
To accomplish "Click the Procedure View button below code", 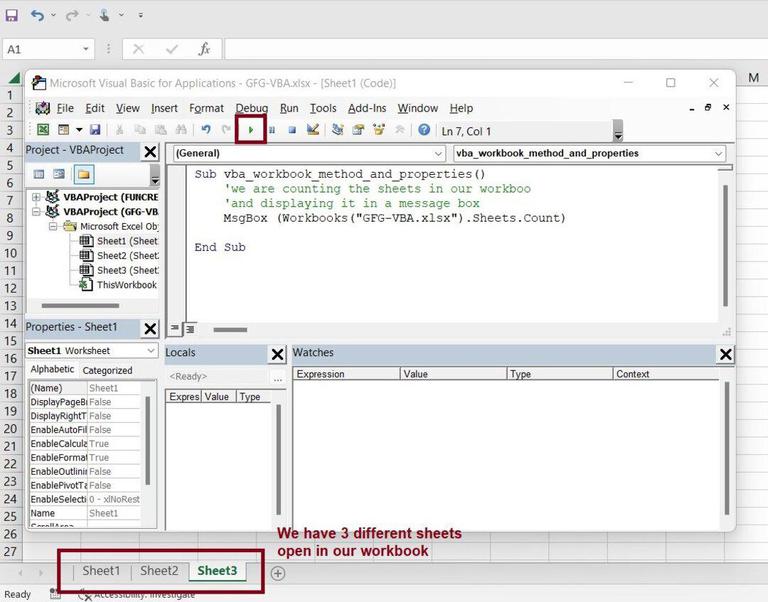I will [x=174, y=329].
